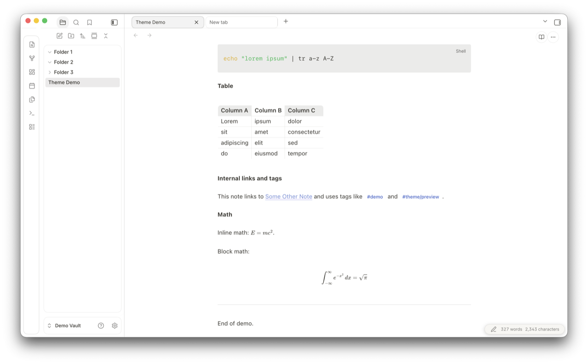
Task: Click the inline math E = mc² expression
Action: (262, 233)
